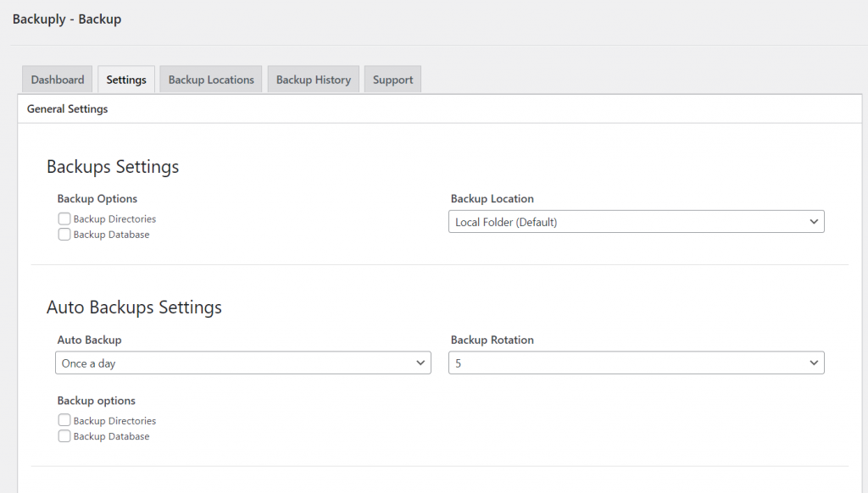
Task: Click the General Settings section header
Action: (67, 108)
